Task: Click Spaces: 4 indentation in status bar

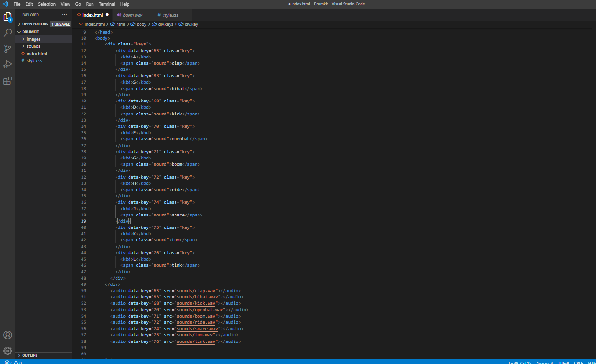Action: coord(545,362)
